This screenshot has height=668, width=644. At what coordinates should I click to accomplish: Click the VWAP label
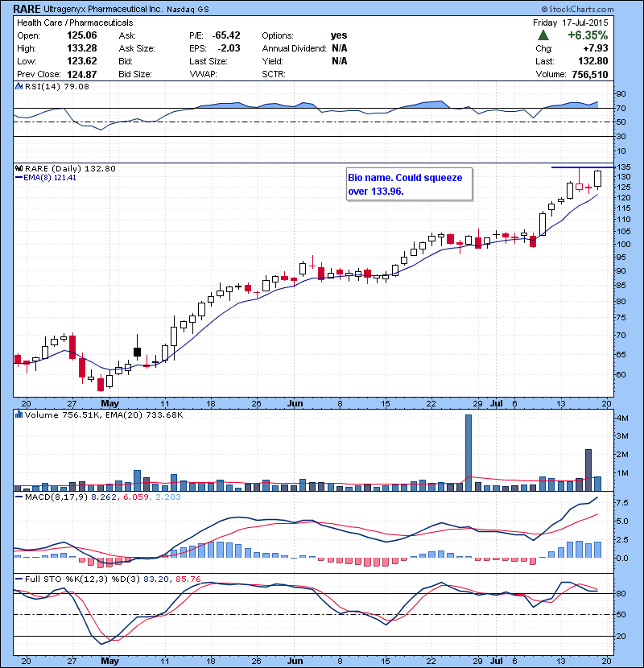pyautogui.click(x=204, y=74)
